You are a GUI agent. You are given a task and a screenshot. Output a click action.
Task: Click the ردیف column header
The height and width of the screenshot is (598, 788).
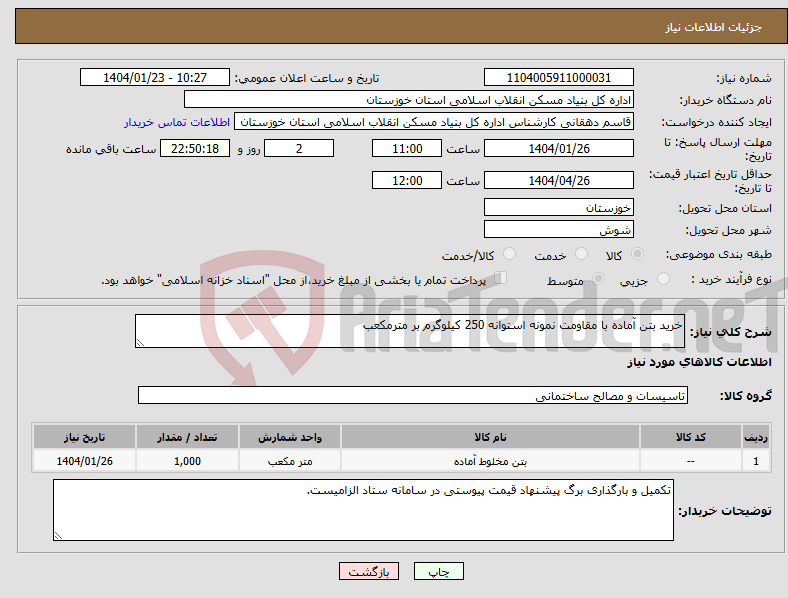coord(756,437)
